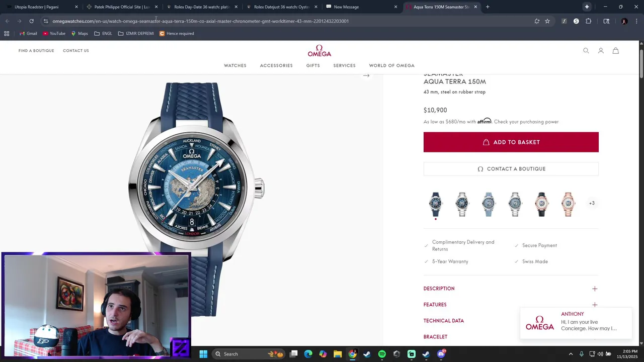Go to next product image arrow
Image resolution: width=644 pixels, height=362 pixels.
[366, 75]
